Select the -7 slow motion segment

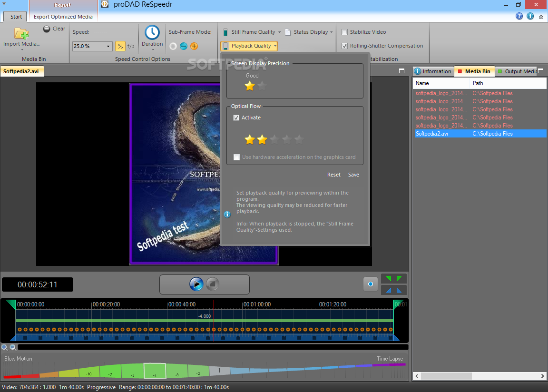pos(110,372)
